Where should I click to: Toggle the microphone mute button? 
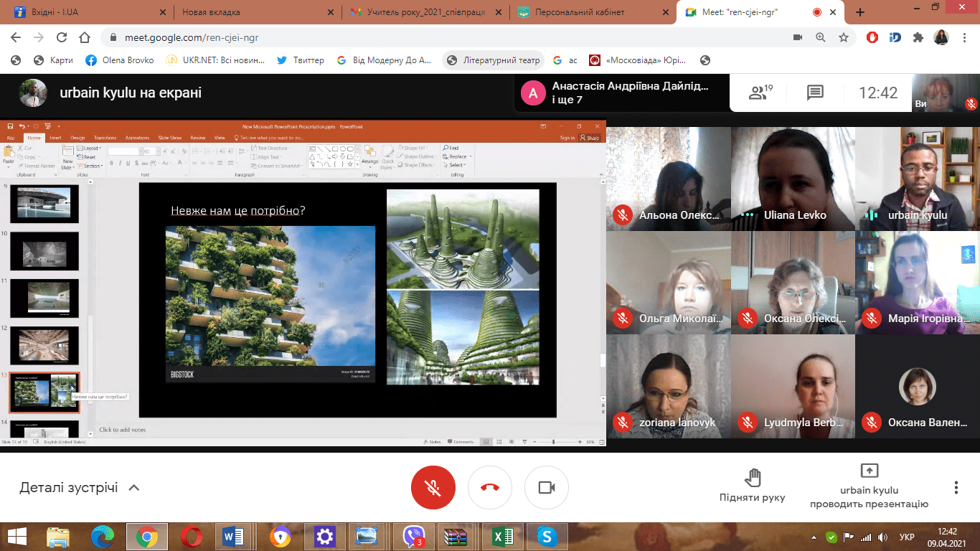pos(433,488)
